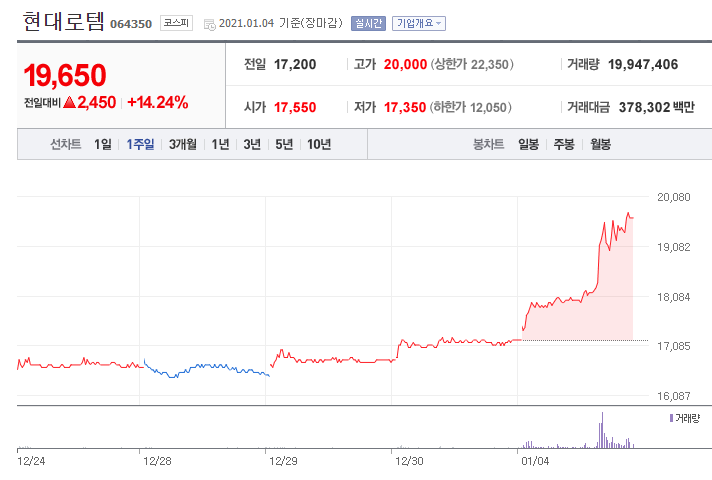The image size is (712, 480).
Task: Select the 5년 line chart tab
Action: [284, 144]
